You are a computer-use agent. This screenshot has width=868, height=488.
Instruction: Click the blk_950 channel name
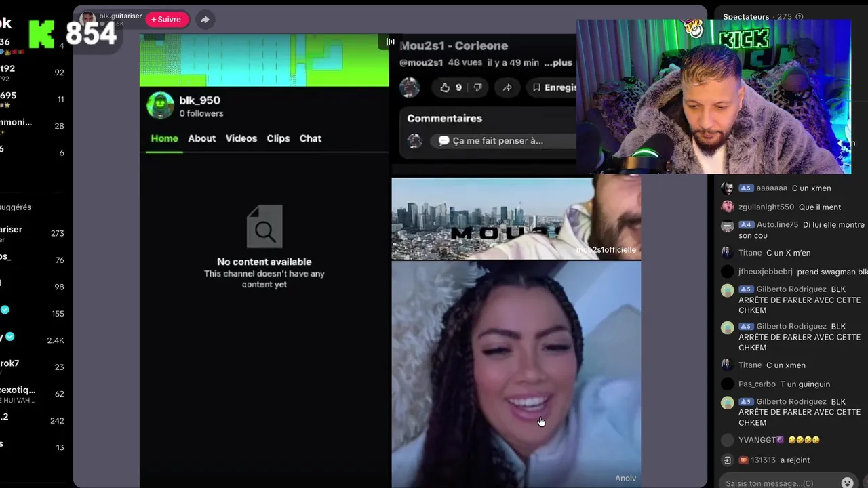pos(199,100)
